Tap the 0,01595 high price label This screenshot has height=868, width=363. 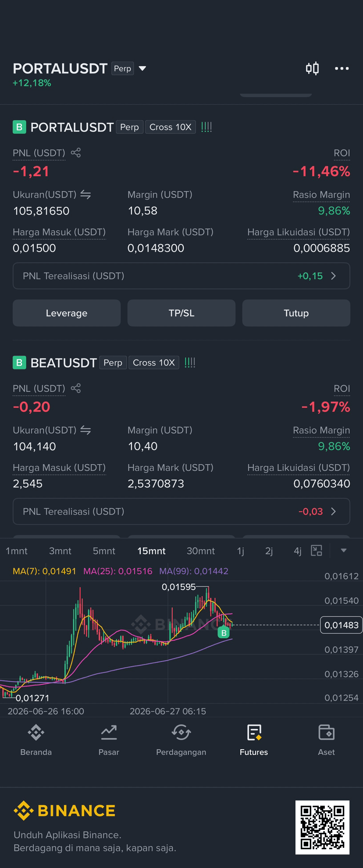(178, 587)
